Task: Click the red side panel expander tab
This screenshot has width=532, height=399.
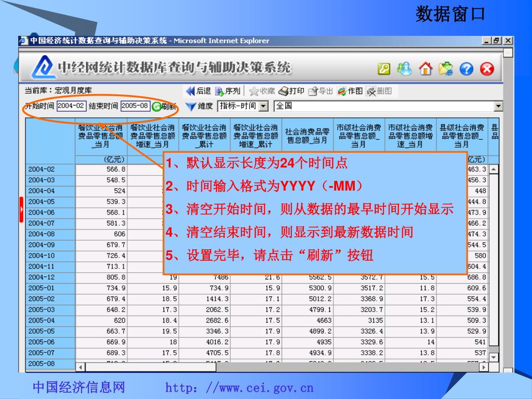Action: tap(21, 209)
